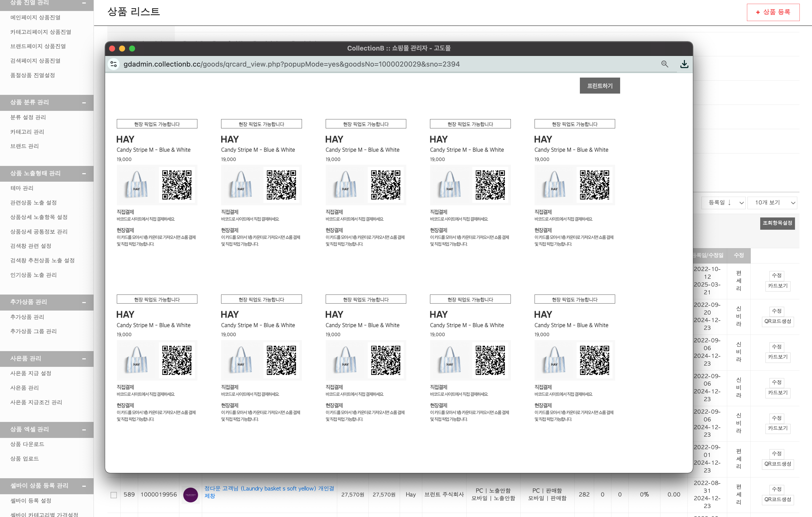Open the 등록일 sort dropdown
Viewport: 812px width, 517px height.
(723, 203)
